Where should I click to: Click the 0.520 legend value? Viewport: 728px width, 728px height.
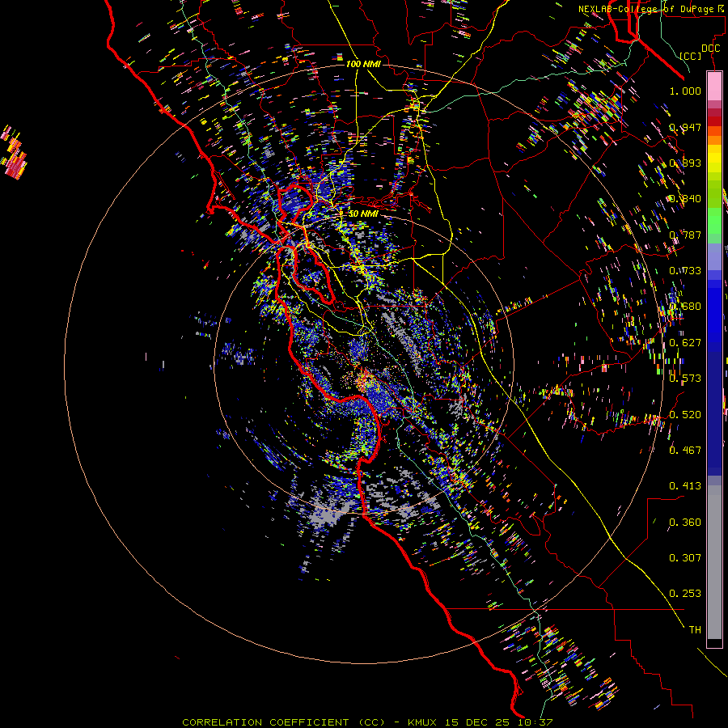click(685, 415)
